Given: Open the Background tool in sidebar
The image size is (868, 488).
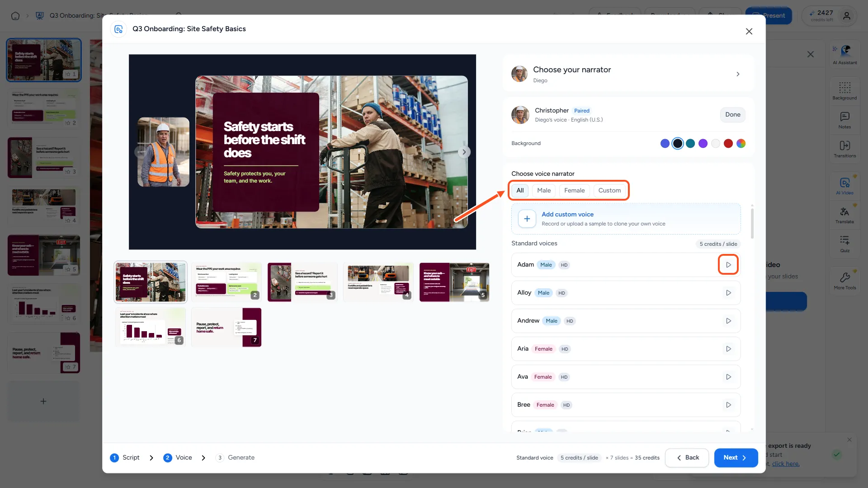Looking at the screenshot, I should pyautogui.click(x=844, y=90).
